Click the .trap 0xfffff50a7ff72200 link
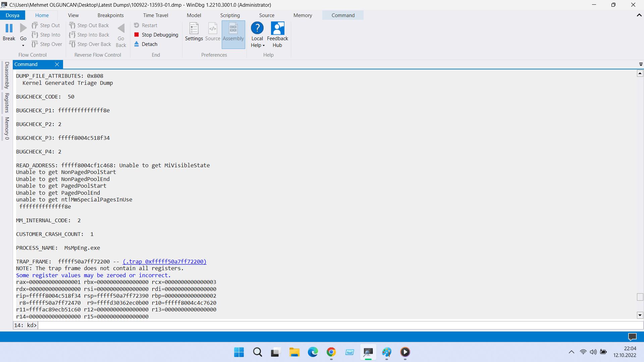Viewport: 644px width, 362px height. pyautogui.click(x=164, y=261)
